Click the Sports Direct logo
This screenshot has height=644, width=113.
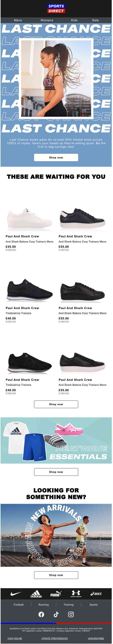56,9
